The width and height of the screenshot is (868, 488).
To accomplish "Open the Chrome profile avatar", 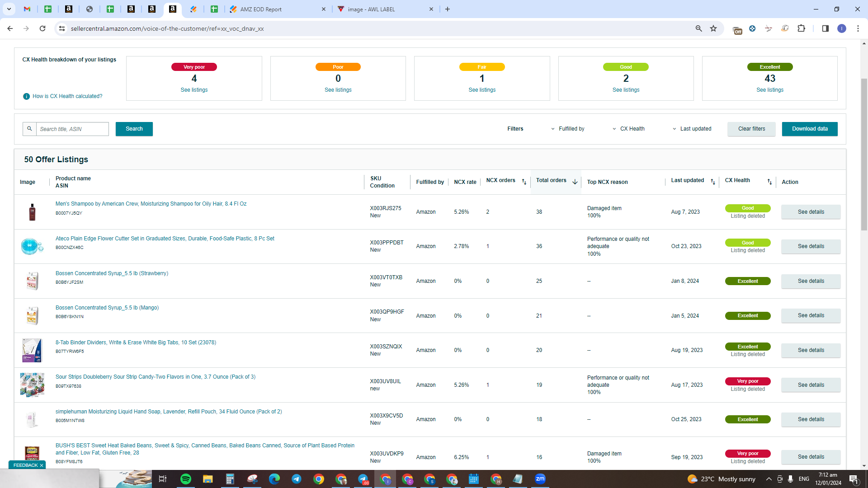I will 842,28.
